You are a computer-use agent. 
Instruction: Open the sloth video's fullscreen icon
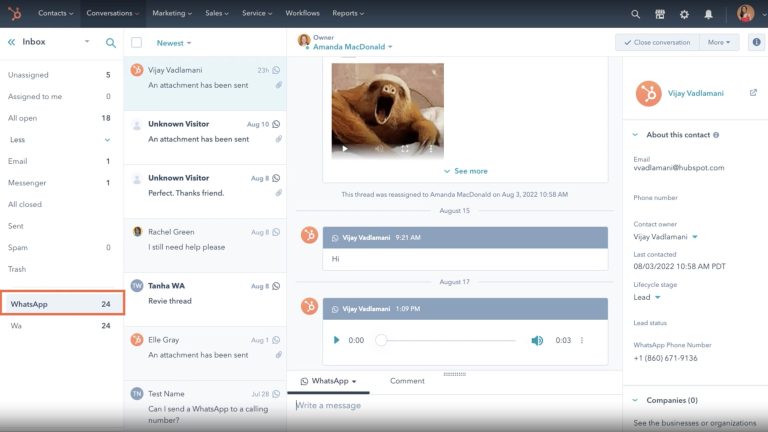click(x=405, y=148)
